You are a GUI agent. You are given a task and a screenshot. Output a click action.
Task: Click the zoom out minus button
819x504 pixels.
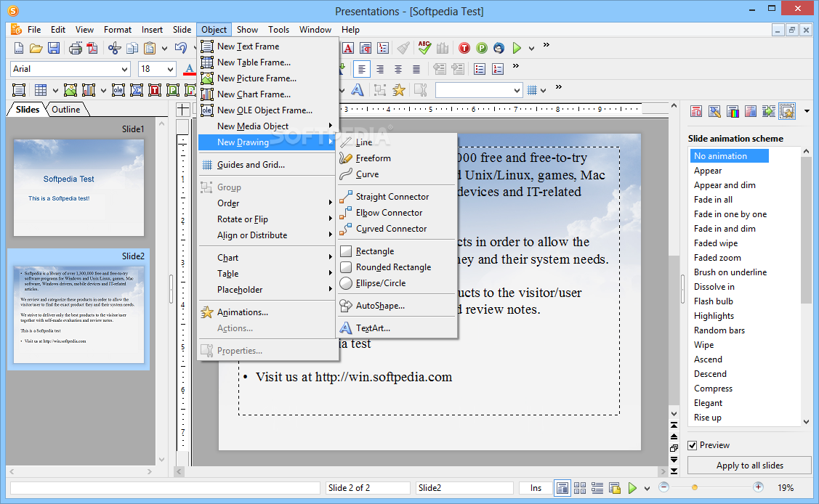coord(664,487)
